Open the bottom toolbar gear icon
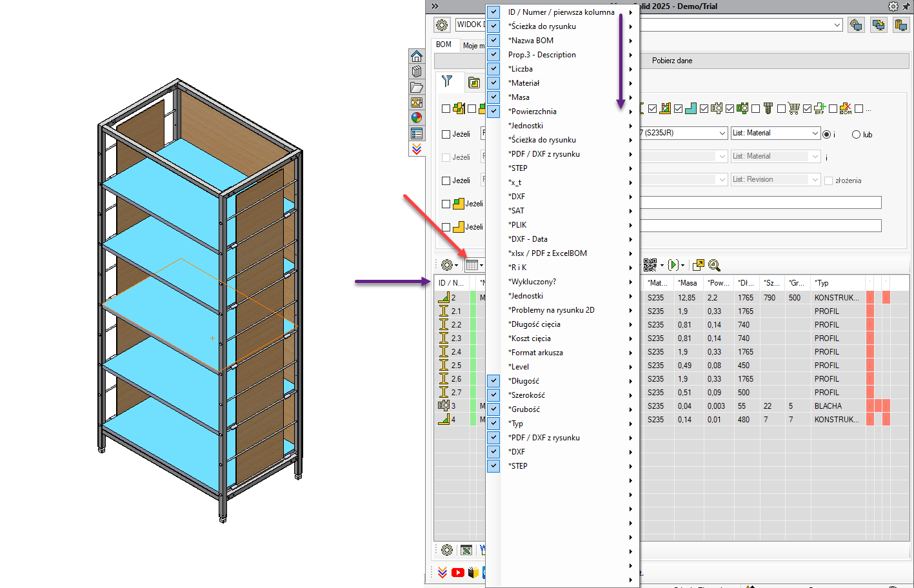Image resolution: width=914 pixels, height=588 pixels. [x=447, y=550]
